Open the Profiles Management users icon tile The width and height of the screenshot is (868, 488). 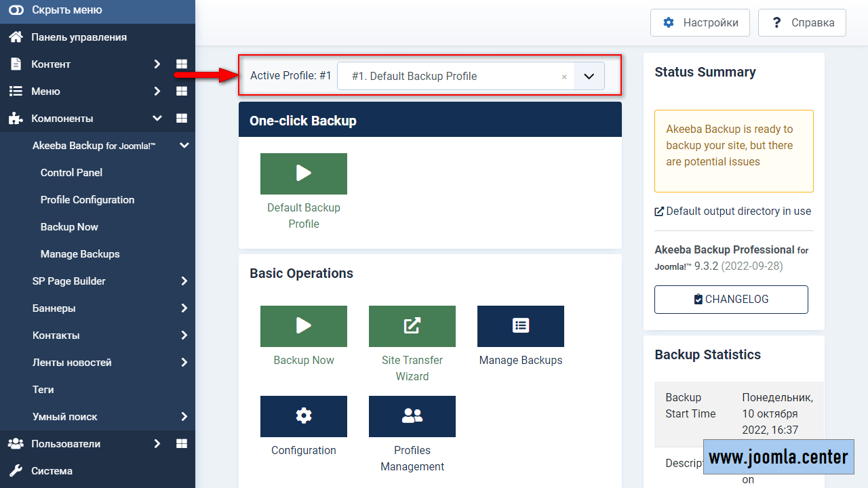pyautogui.click(x=412, y=416)
